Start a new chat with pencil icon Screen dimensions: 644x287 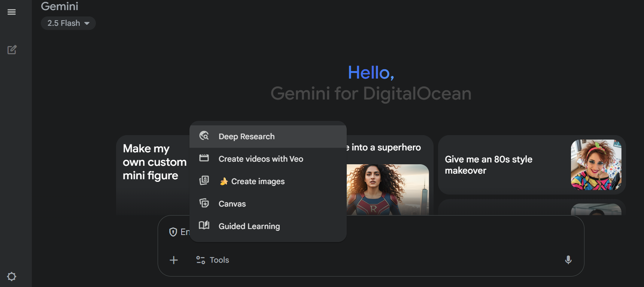pos(12,50)
